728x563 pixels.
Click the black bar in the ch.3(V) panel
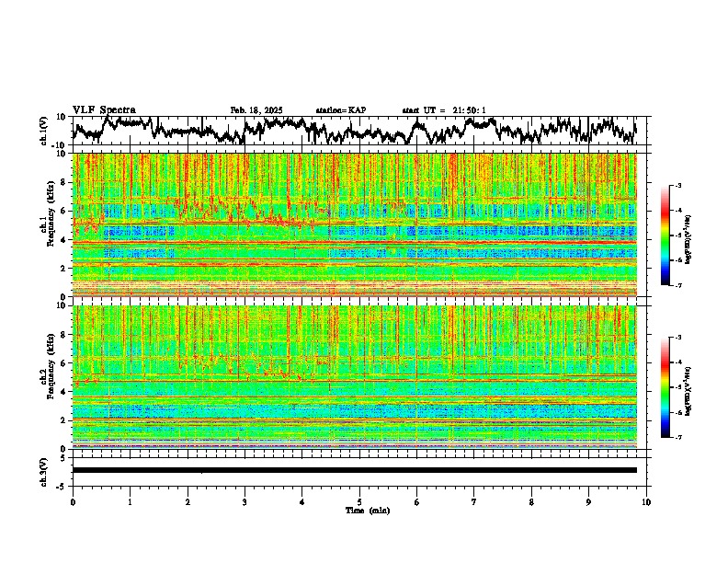[x=355, y=470]
